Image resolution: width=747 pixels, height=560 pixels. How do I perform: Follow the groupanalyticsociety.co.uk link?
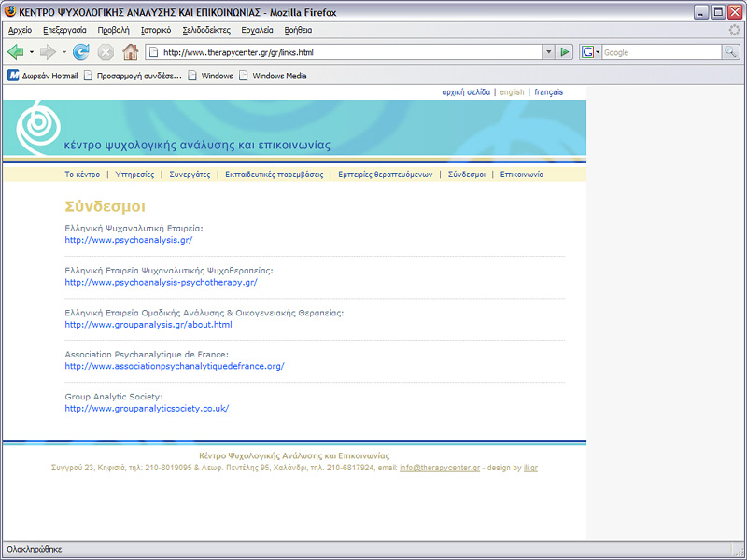pyautogui.click(x=147, y=409)
